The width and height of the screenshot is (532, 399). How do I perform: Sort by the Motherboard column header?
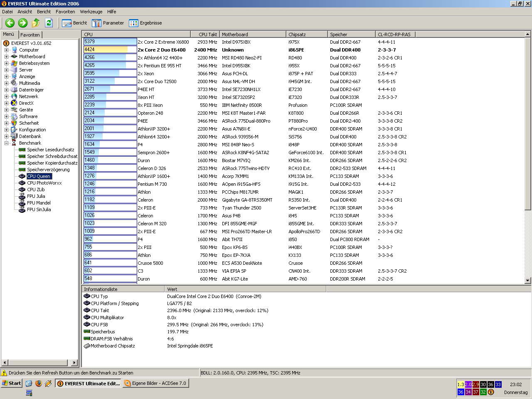point(253,34)
